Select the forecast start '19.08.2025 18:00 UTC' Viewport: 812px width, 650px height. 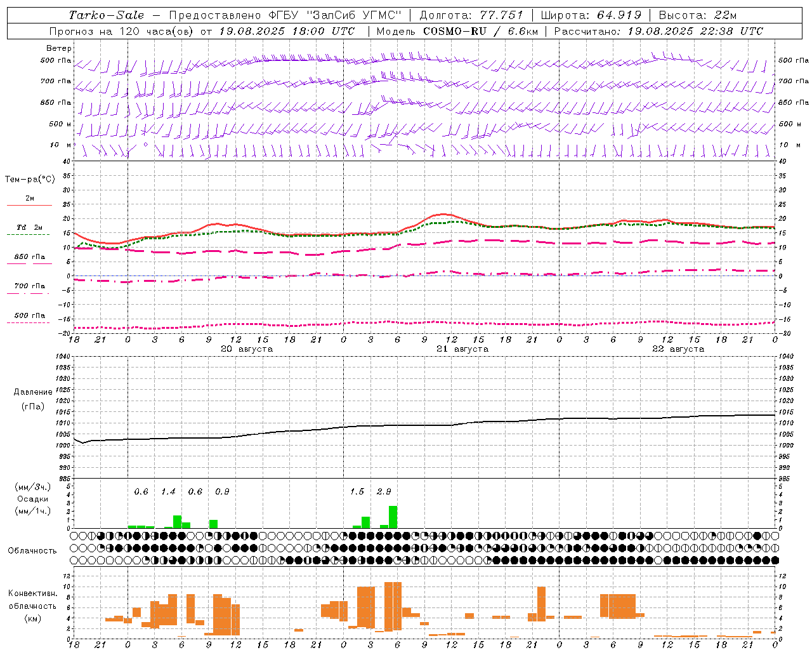[x=287, y=31]
